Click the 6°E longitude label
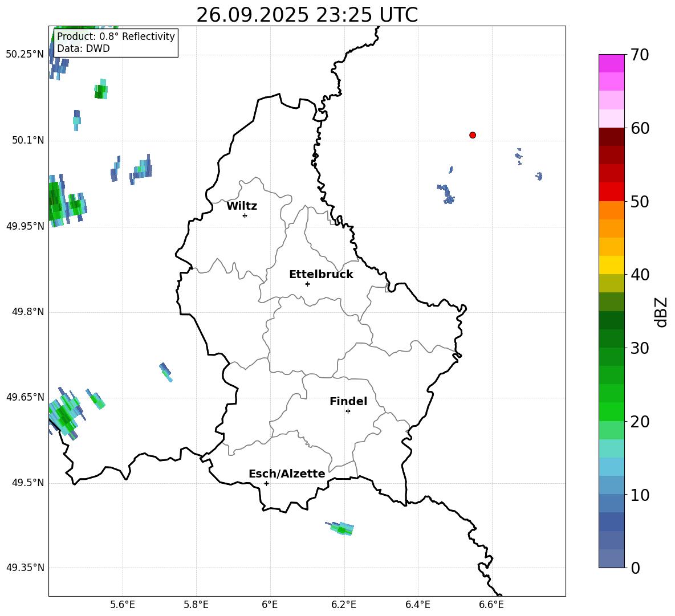The height and width of the screenshot is (616, 675). [270, 605]
